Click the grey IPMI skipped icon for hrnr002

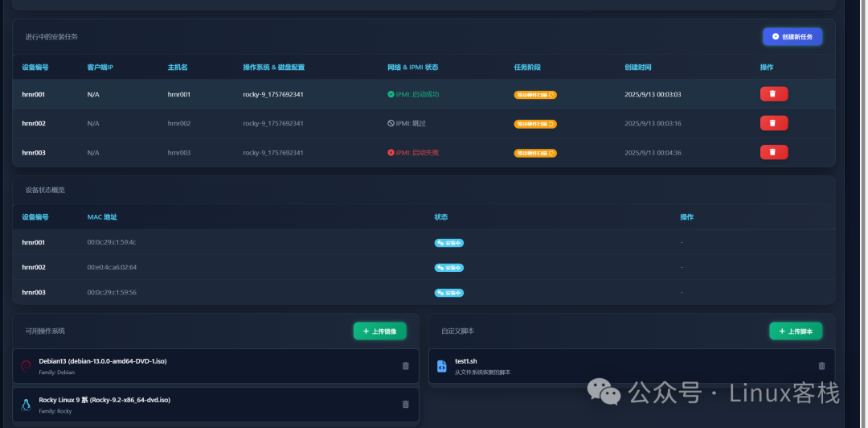click(391, 123)
